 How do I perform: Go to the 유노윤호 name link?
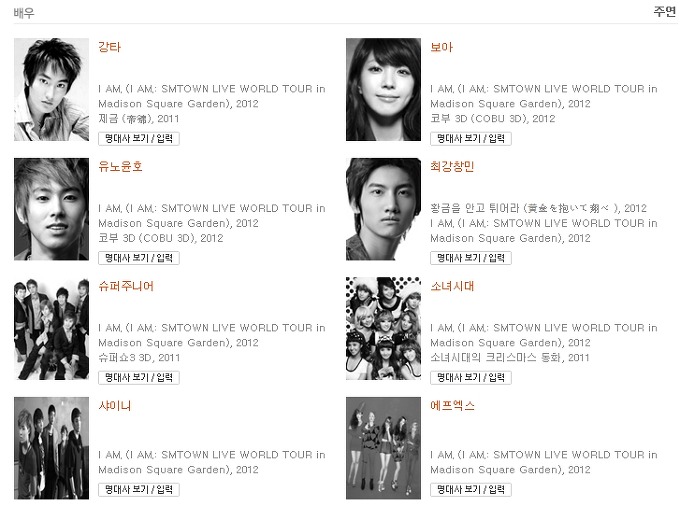tap(121, 167)
